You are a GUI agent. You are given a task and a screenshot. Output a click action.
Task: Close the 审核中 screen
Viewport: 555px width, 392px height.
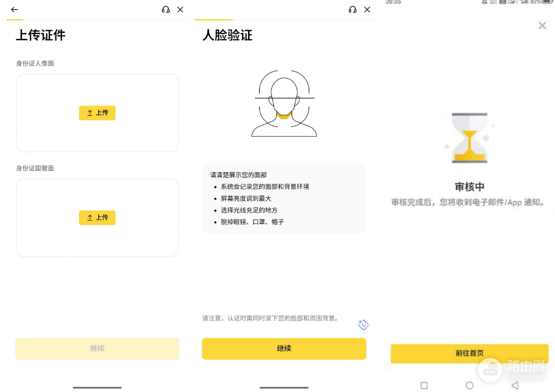[x=542, y=25]
